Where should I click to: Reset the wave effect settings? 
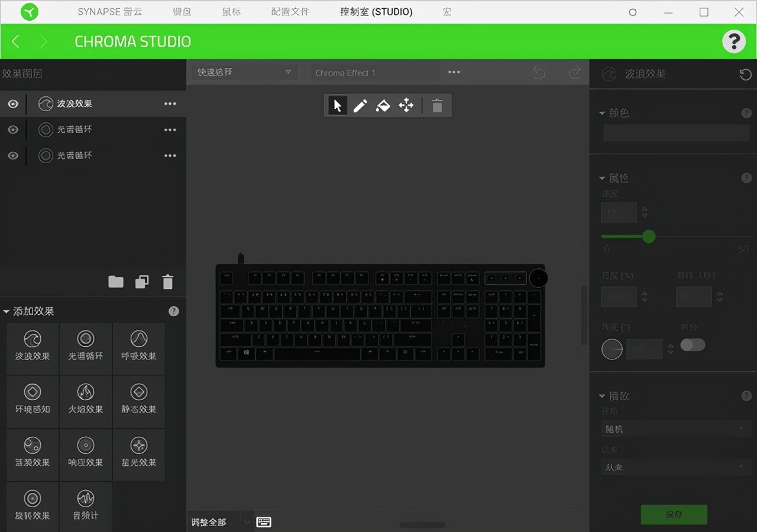coord(746,74)
